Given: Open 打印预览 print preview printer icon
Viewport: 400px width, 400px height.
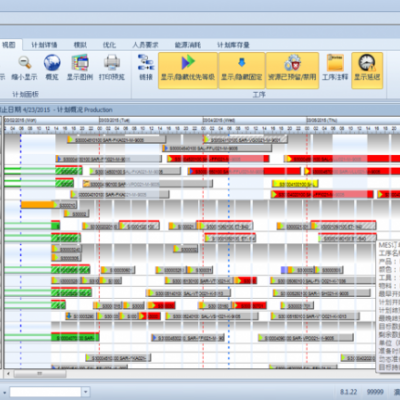Looking at the screenshot, I should coord(112,63).
